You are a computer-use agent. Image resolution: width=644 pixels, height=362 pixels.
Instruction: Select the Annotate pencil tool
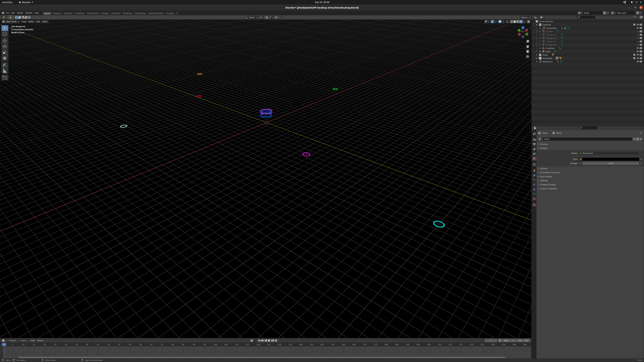(5, 65)
